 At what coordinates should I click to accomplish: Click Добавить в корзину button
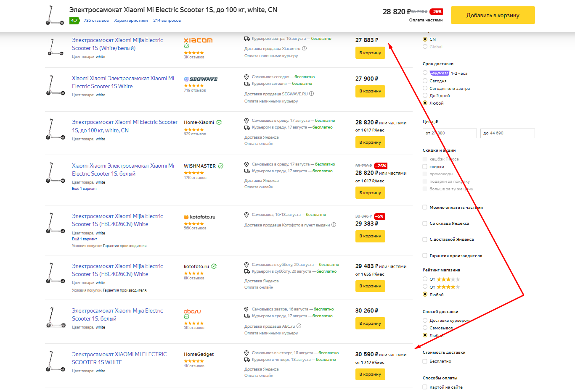(x=493, y=15)
